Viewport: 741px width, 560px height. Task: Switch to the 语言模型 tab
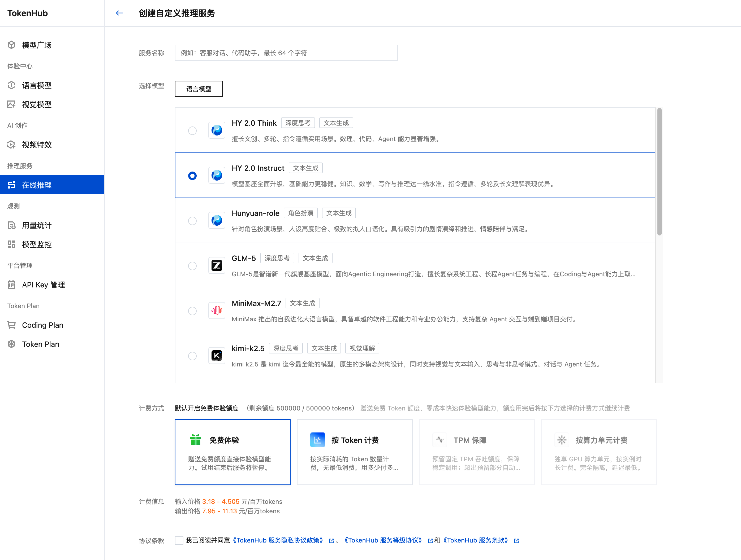pyautogui.click(x=199, y=89)
